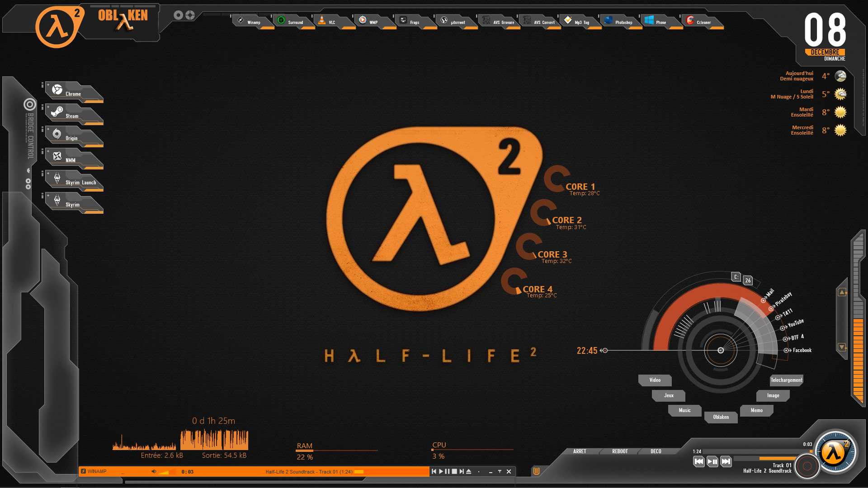868x488 pixels.
Task: Launch Fraps from the top bar
Action: 416,21
